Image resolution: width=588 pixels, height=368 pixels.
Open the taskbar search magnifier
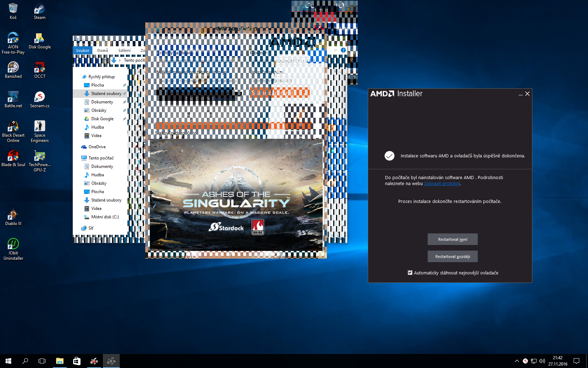pos(25,361)
